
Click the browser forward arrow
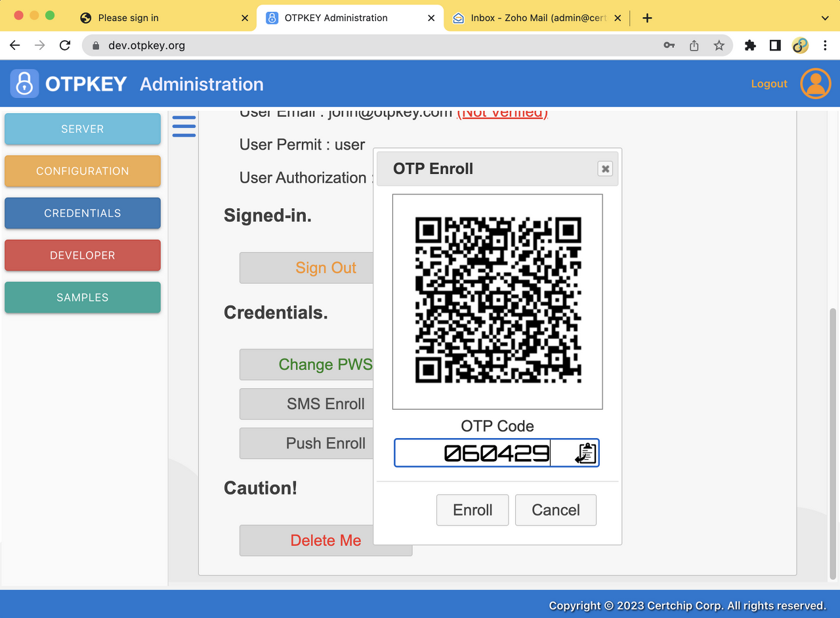click(x=40, y=45)
